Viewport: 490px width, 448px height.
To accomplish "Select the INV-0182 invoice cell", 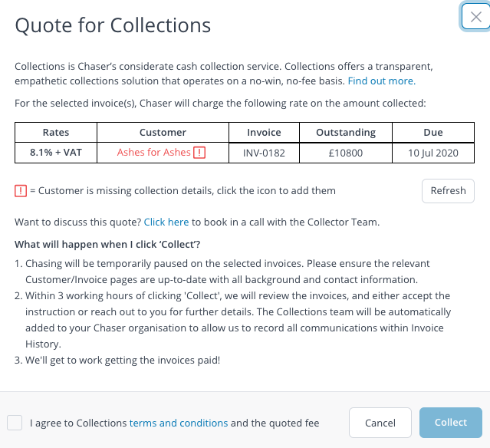I will tap(264, 153).
